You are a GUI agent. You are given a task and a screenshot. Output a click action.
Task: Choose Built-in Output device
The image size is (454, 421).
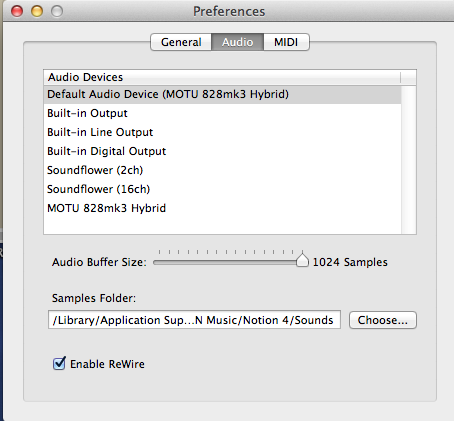click(x=222, y=113)
